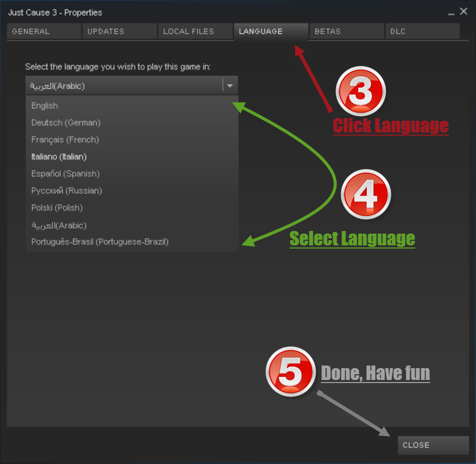Switch to the DLC tab
Viewport: 476px width, 464px height.
tap(422, 31)
